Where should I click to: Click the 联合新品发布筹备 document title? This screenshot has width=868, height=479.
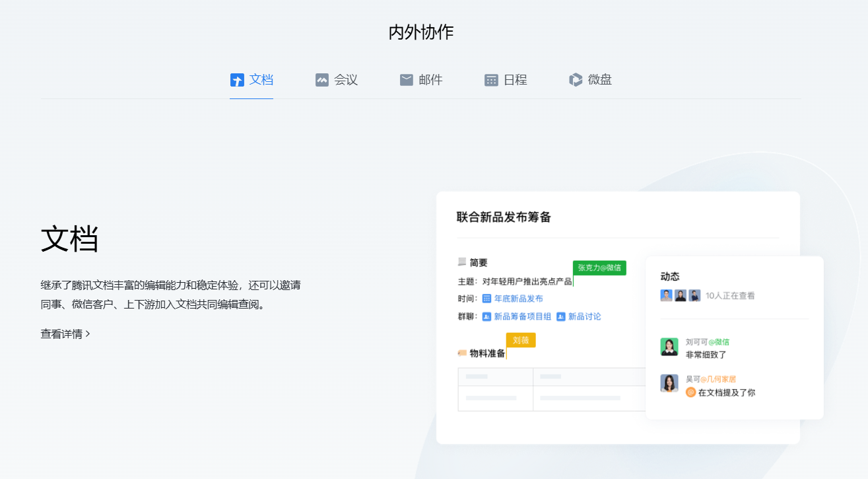click(x=504, y=217)
